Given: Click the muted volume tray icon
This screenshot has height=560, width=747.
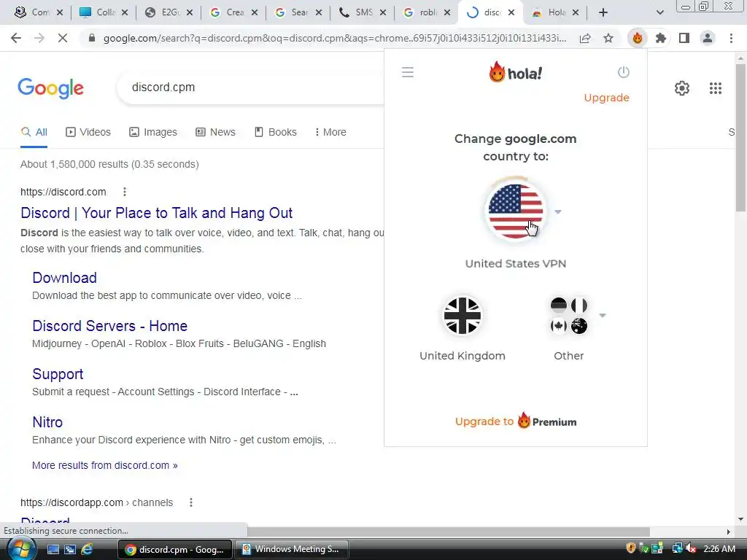Looking at the screenshot, I should 691,549.
